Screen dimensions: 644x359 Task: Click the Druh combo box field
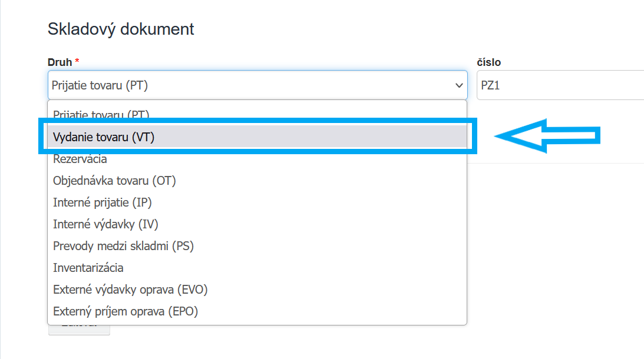(247, 86)
